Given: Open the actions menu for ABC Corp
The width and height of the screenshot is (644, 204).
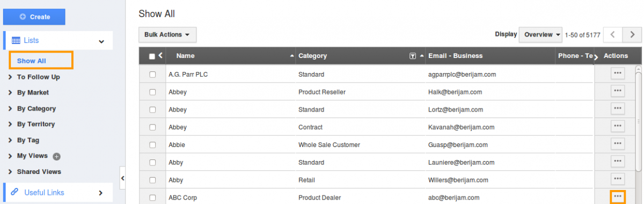Looking at the screenshot, I should click(618, 197).
